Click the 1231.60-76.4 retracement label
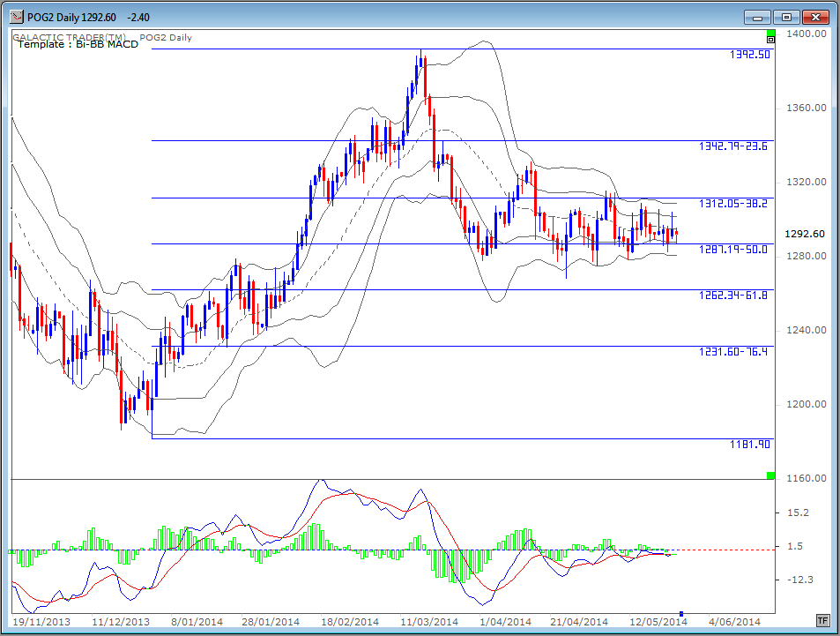840x636 pixels. (x=732, y=352)
